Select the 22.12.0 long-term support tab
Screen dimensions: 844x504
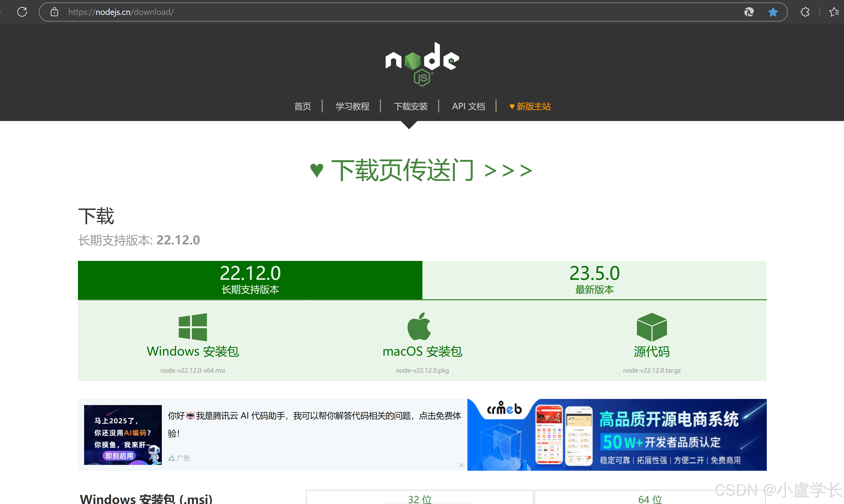250,280
